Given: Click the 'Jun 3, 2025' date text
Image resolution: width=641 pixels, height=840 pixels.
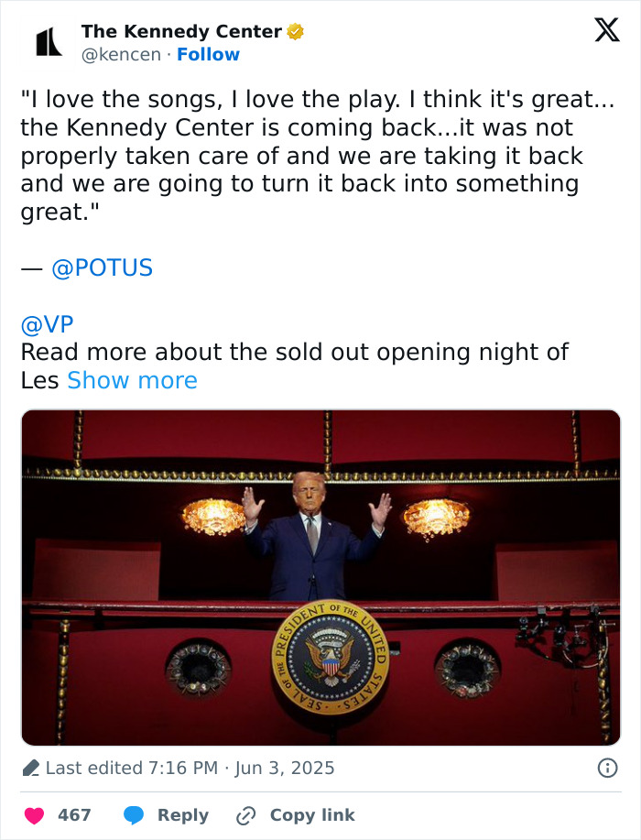Looking at the screenshot, I should pos(286,769).
